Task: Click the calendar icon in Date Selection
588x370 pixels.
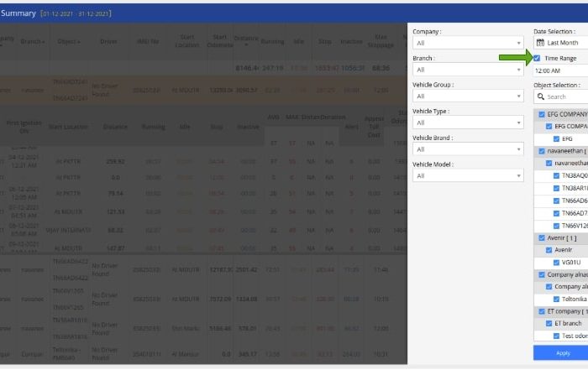Action: [x=539, y=42]
